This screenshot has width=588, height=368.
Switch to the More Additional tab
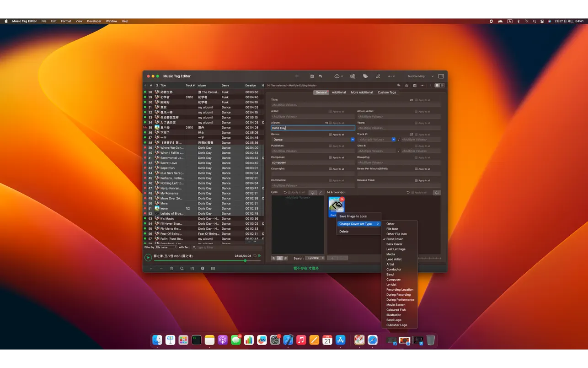[x=362, y=92]
